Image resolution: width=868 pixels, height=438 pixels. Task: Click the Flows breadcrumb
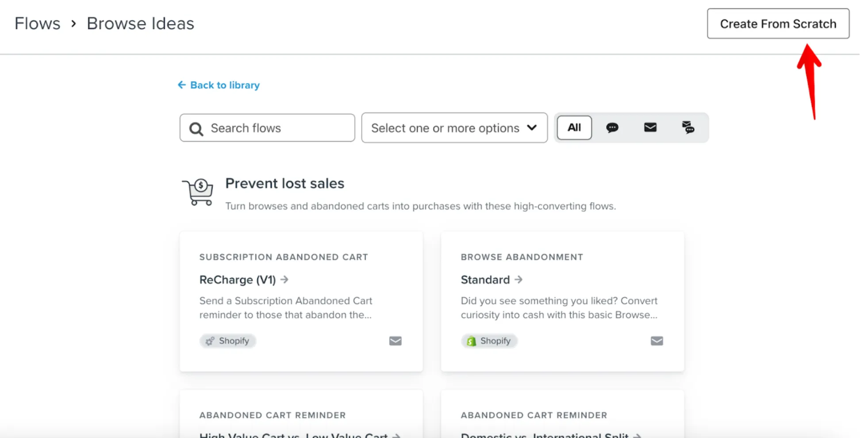pyautogui.click(x=38, y=23)
